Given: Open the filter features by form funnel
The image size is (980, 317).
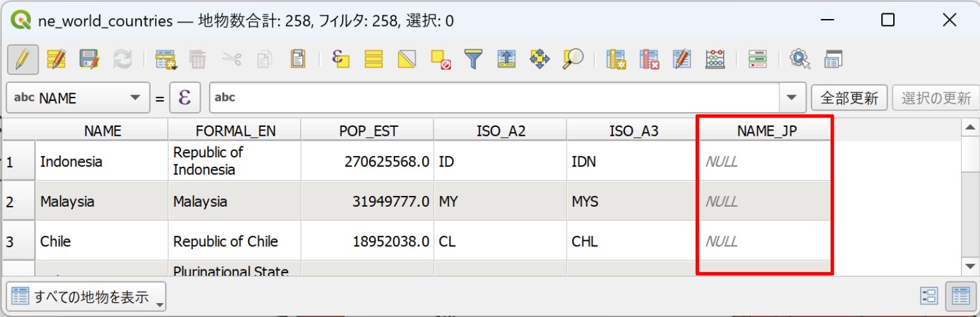Looking at the screenshot, I should click(x=474, y=60).
